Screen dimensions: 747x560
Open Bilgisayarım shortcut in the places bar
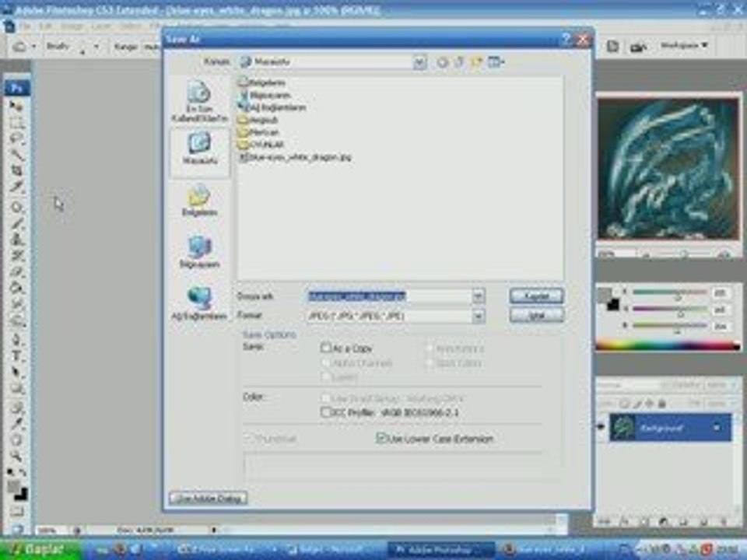pos(199,252)
